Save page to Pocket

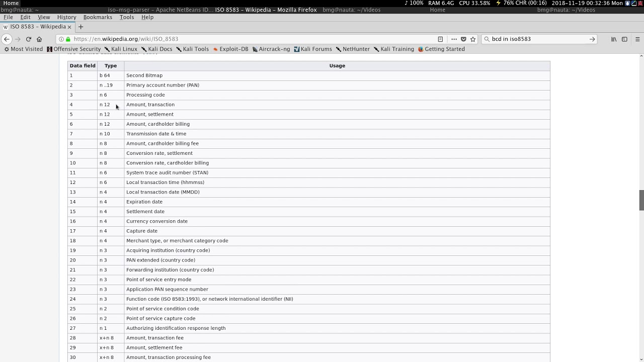pos(463,39)
